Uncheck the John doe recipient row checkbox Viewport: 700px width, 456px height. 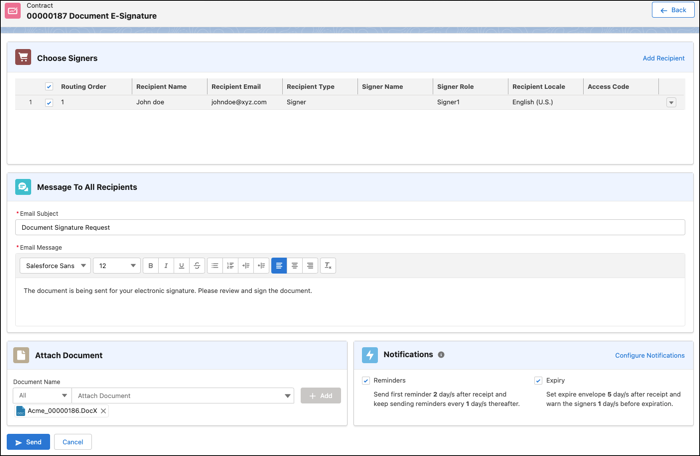[x=49, y=102]
